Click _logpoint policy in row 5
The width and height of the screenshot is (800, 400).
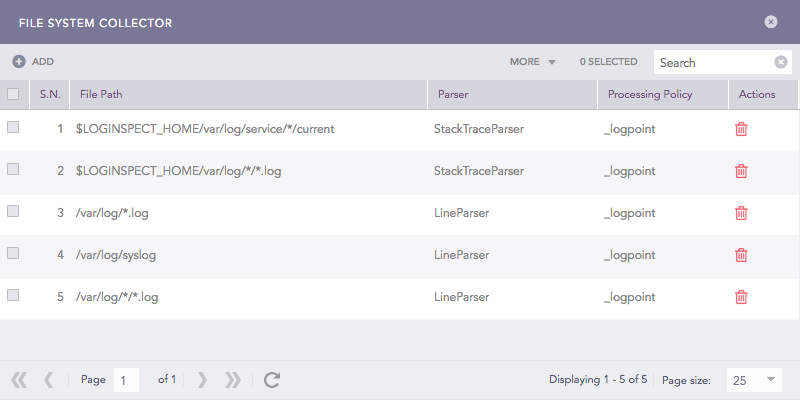(x=630, y=296)
